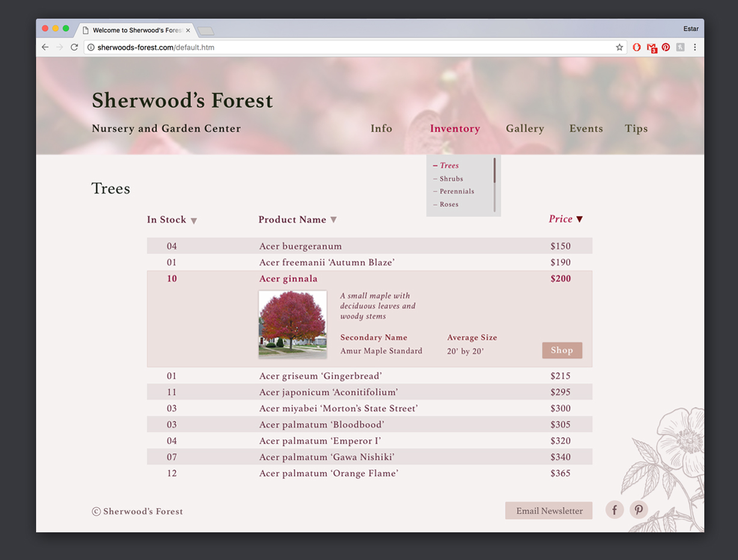The height and width of the screenshot is (560, 738).
Task: Sort by Product Name arrow
Action: [x=334, y=220]
